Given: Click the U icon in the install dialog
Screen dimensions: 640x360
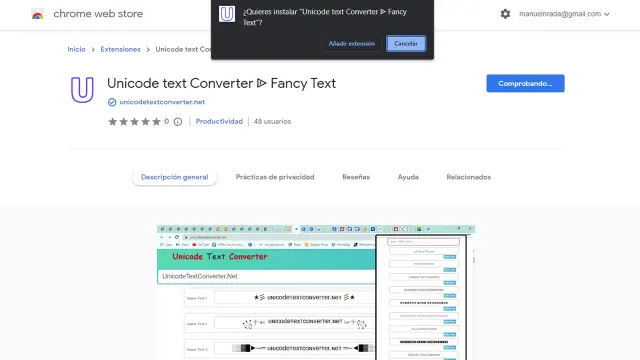Looking at the screenshot, I should coord(227,14).
